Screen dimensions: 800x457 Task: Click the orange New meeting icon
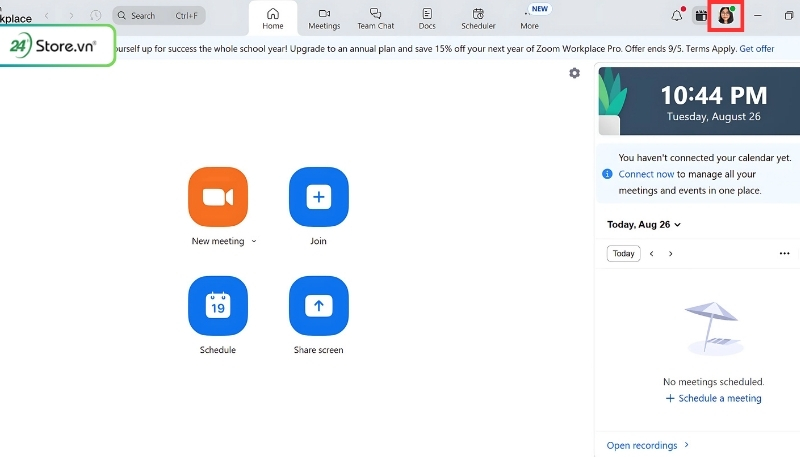tap(217, 197)
